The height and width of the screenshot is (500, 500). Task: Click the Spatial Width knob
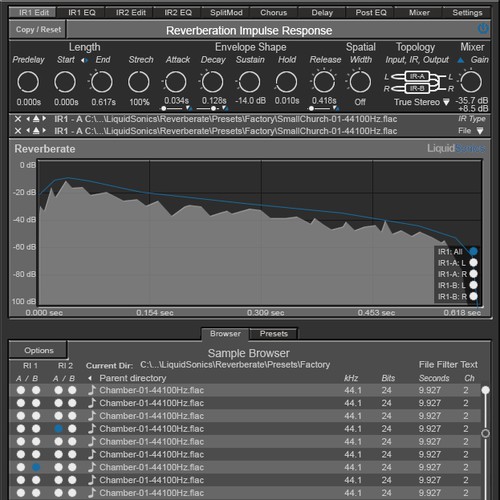tap(360, 82)
